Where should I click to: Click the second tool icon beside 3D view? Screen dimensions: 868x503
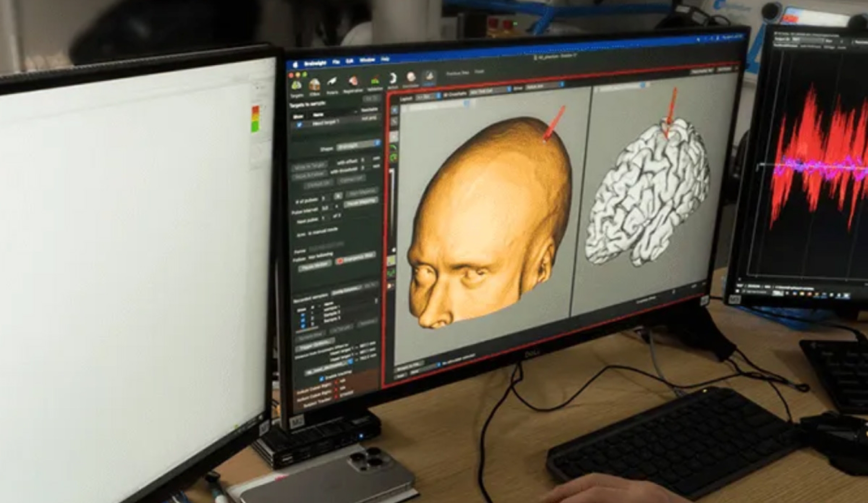[x=394, y=122]
